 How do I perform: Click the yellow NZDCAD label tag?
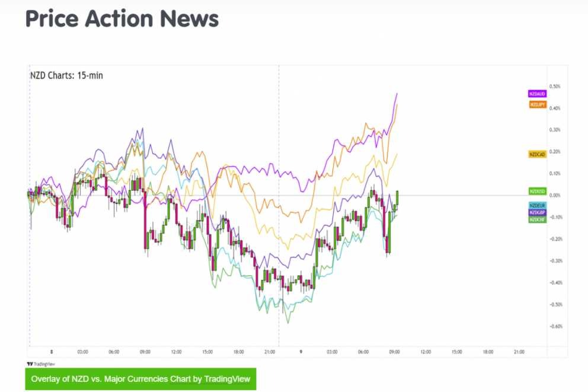pyautogui.click(x=537, y=154)
